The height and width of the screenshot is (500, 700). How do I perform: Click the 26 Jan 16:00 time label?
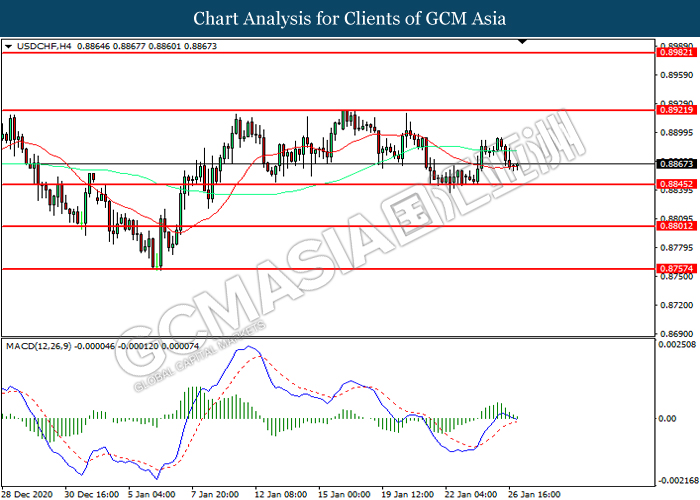(534, 494)
